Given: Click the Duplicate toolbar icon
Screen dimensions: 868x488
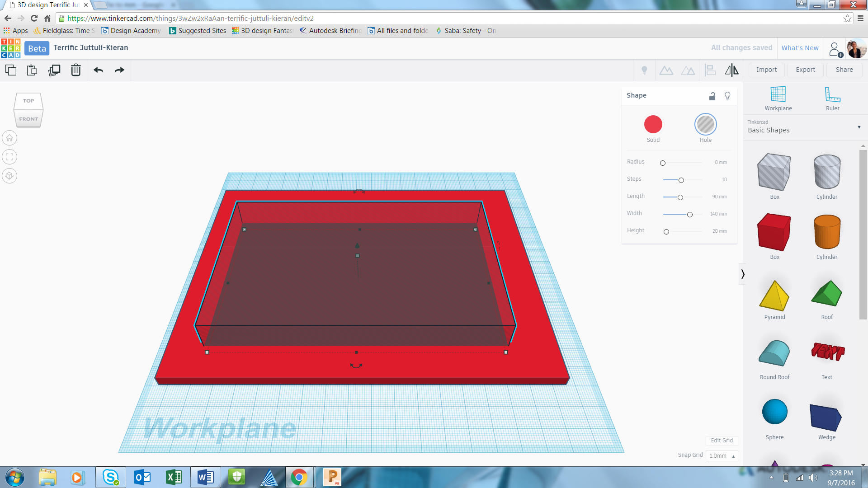Looking at the screenshot, I should pos(54,70).
